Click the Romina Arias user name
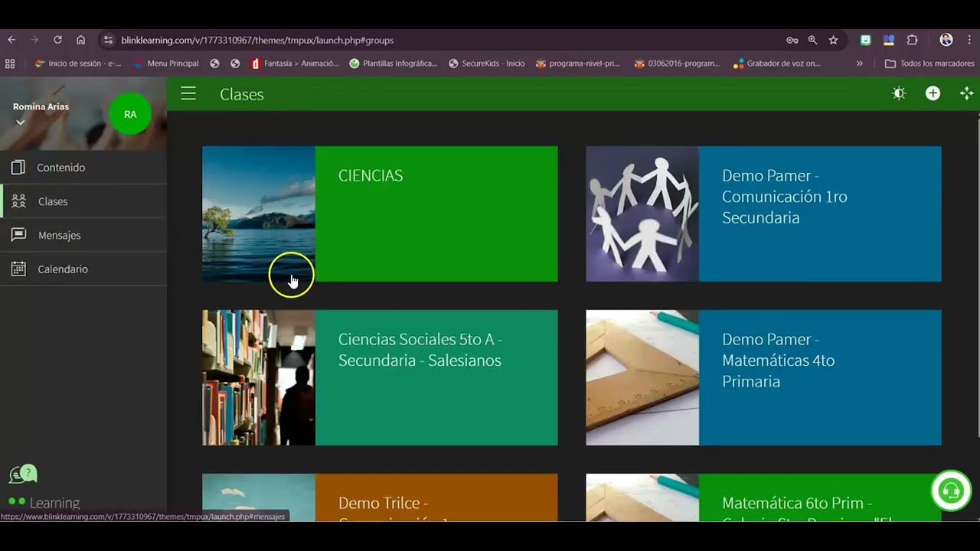The width and height of the screenshot is (980, 551). pyautogui.click(x=41, y=107)
